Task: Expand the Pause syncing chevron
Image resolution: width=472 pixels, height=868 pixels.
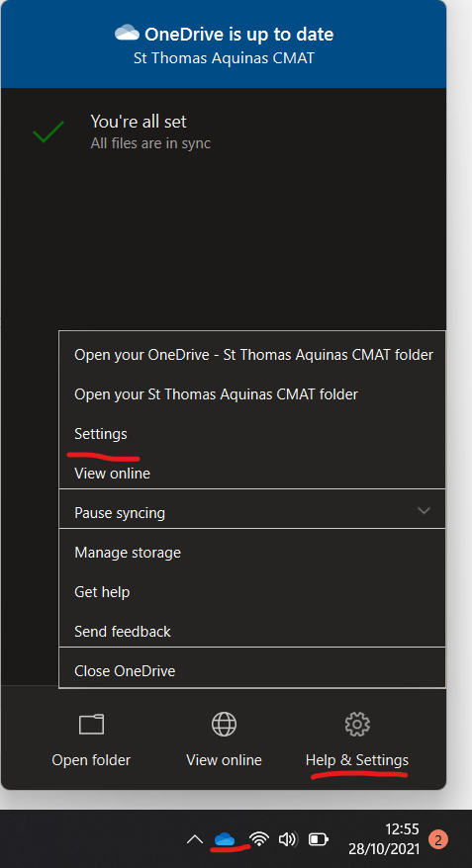Action: 424,510
